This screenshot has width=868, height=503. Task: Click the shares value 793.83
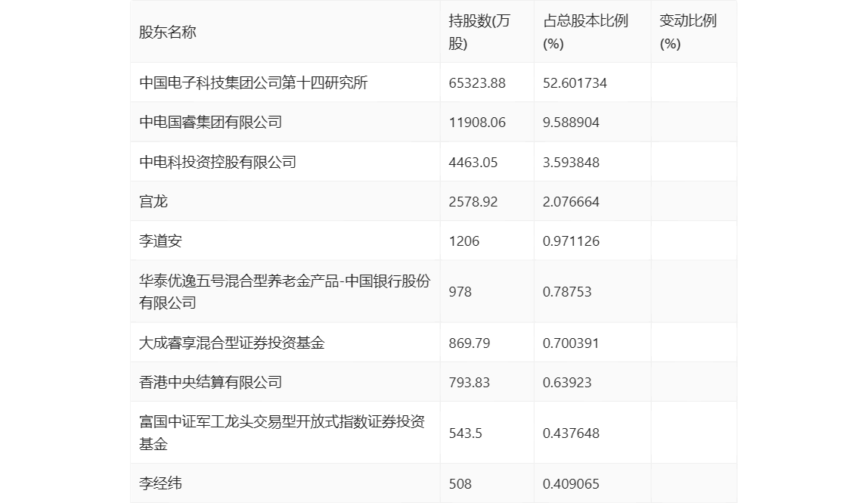click(470, 382)
